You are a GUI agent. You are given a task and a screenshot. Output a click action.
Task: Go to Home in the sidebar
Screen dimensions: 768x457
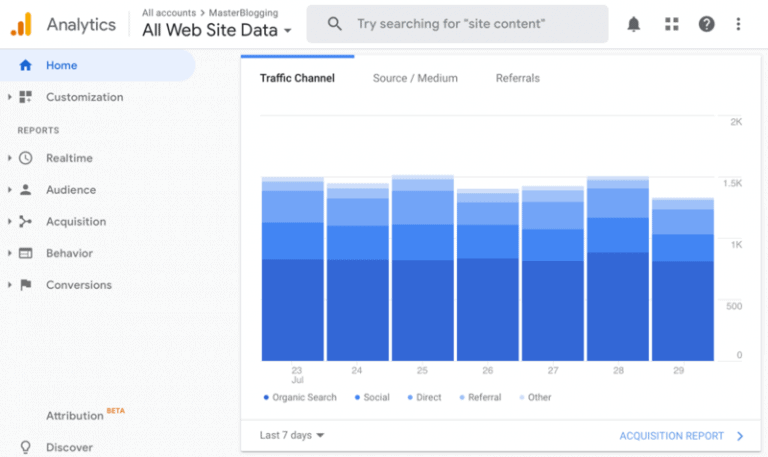[x=97, y=65]
